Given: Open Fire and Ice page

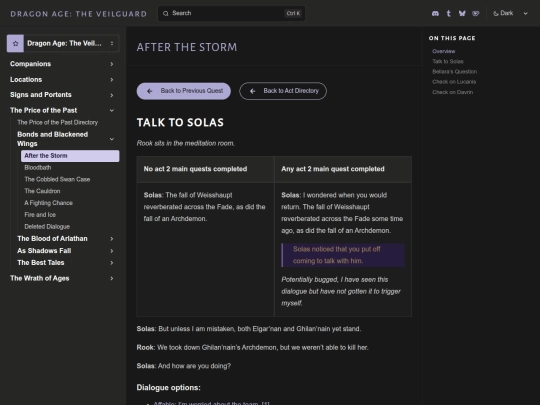Looking at the screenshot, I should 40,215.
